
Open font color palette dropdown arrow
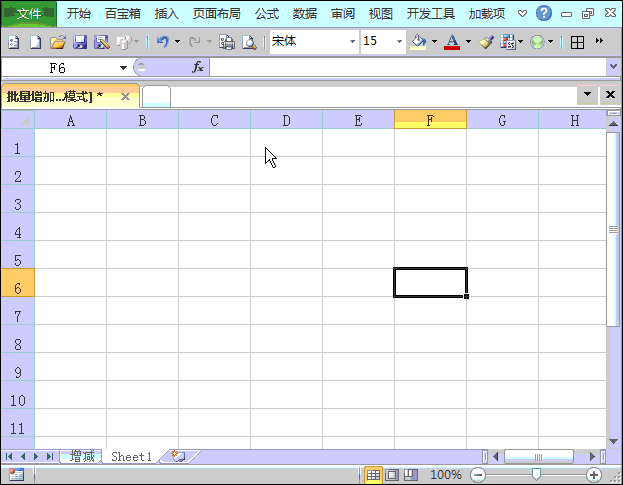tap(468, 41)
